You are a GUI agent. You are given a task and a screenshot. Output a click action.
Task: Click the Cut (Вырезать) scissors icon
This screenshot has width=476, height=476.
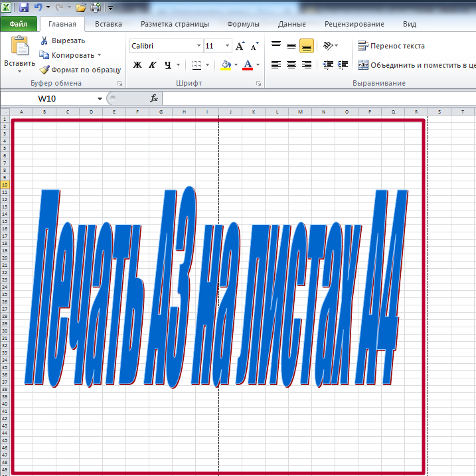[44, 40]
